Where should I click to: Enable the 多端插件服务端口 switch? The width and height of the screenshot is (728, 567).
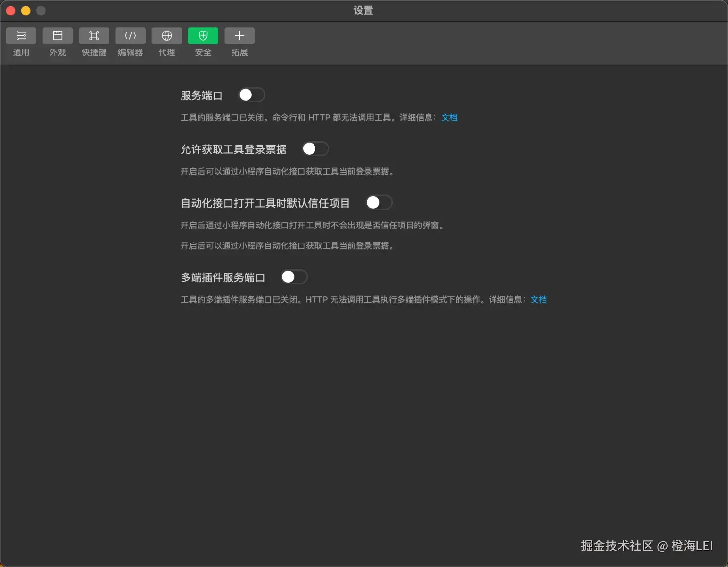point(294,277)
